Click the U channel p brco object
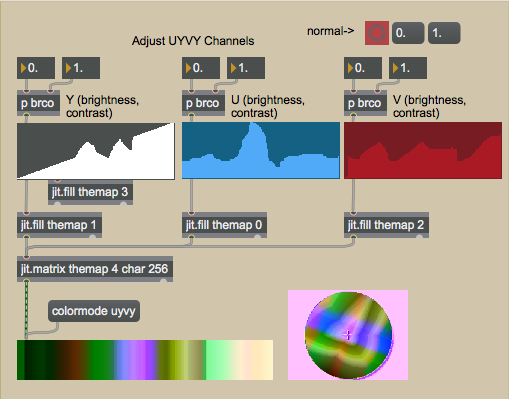Viewport: 509px width, 399px height. coord(203,103)
